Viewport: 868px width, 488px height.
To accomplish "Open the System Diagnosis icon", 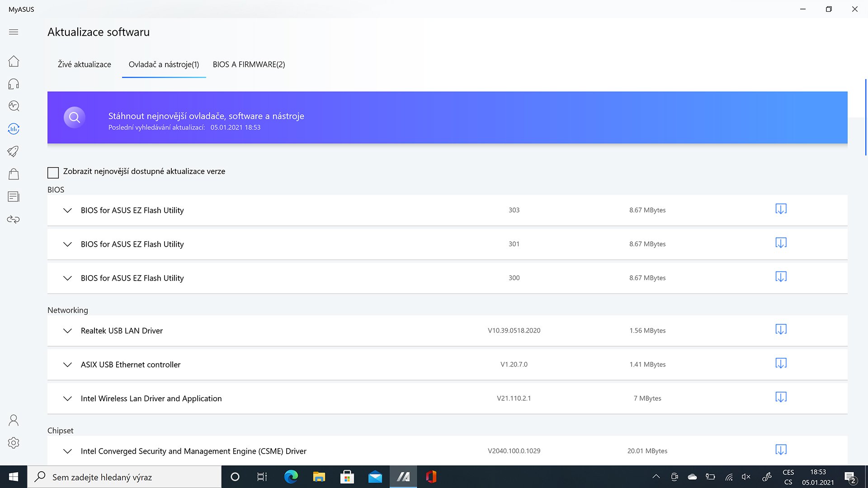I will tap(14, 106).
